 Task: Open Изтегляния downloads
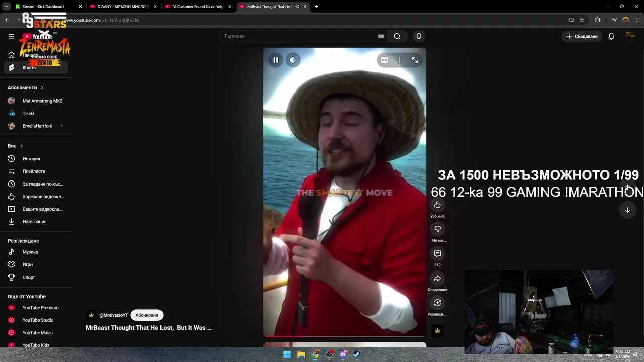36,222
